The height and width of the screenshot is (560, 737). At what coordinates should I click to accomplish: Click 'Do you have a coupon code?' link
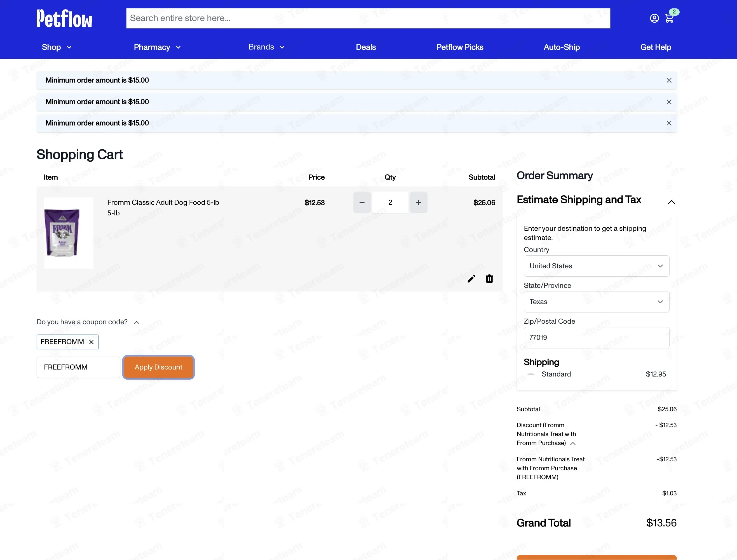(x=82, y=322)
